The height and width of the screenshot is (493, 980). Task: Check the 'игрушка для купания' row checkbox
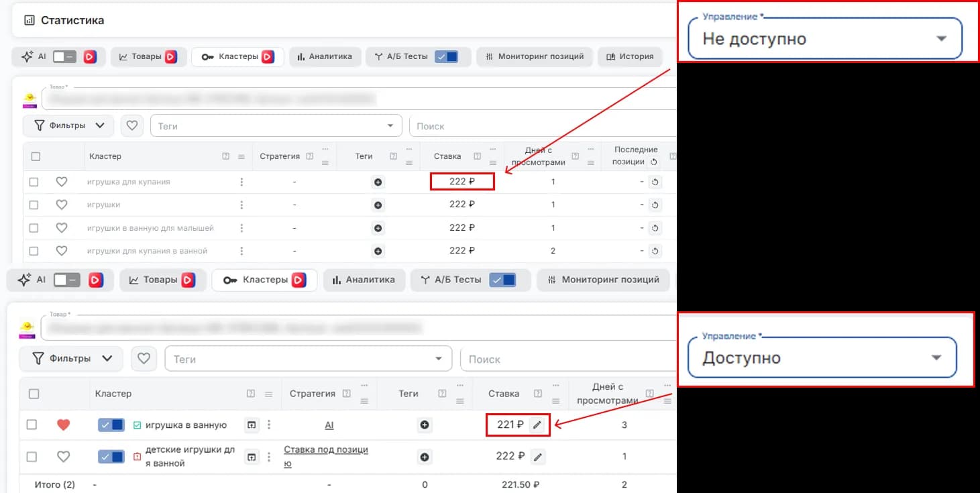34,182
